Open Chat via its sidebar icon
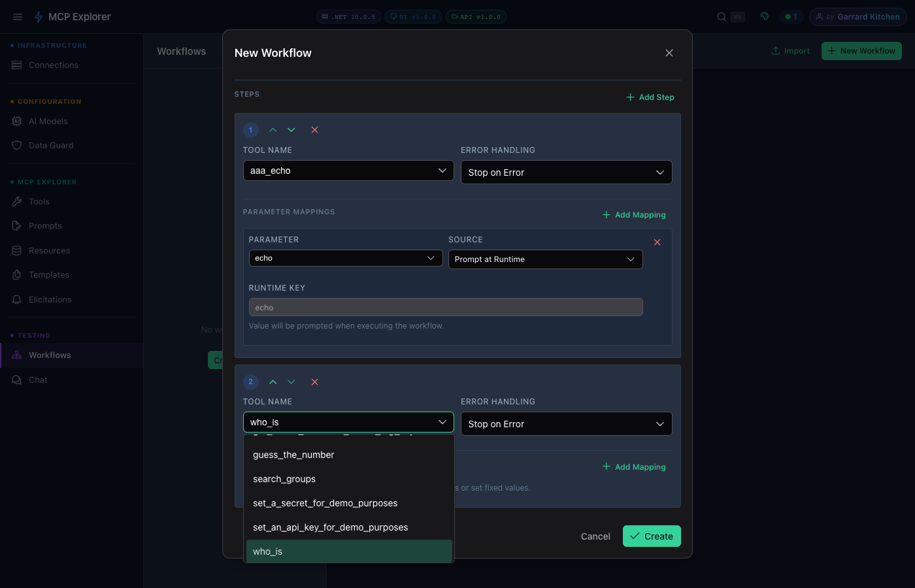The image size is (915, 588). [x=16, y=380]
